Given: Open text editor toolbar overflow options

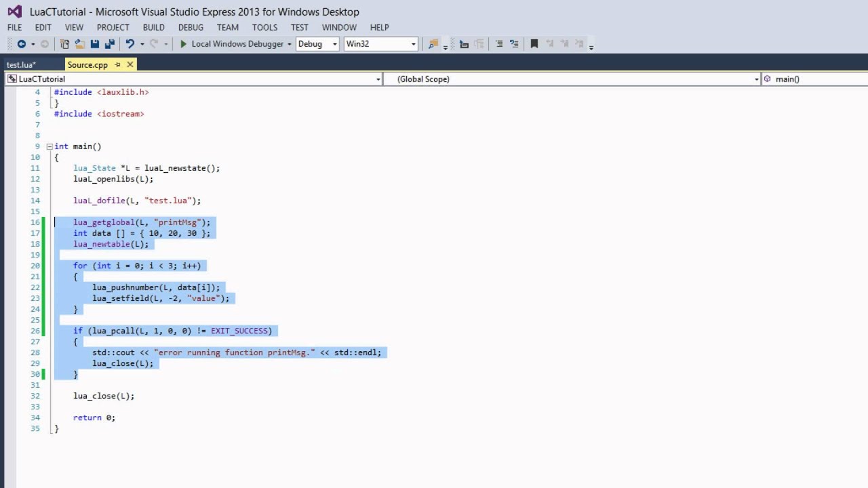Looking at the screenshot, I should click(591, 47).
